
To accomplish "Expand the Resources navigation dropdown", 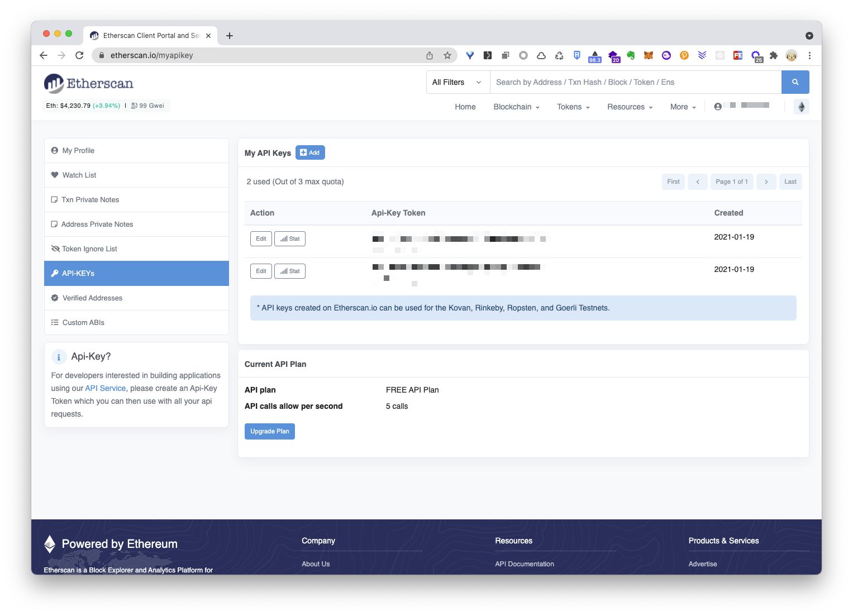I will pos(630,107).
